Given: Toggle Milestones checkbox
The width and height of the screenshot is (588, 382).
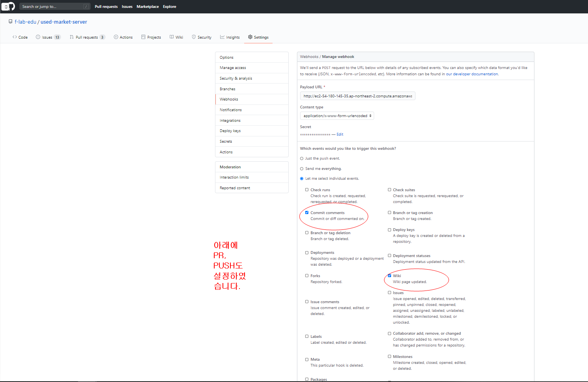Looking at the screenshot, I should pyautogui.click(x=390, y=356).
